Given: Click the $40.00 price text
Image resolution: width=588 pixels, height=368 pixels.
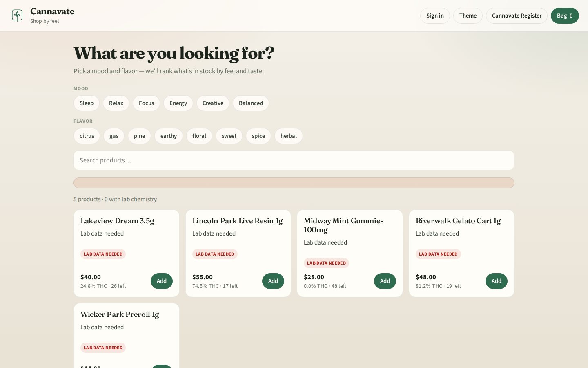Looking at the screenshot, I should point(91,277).
